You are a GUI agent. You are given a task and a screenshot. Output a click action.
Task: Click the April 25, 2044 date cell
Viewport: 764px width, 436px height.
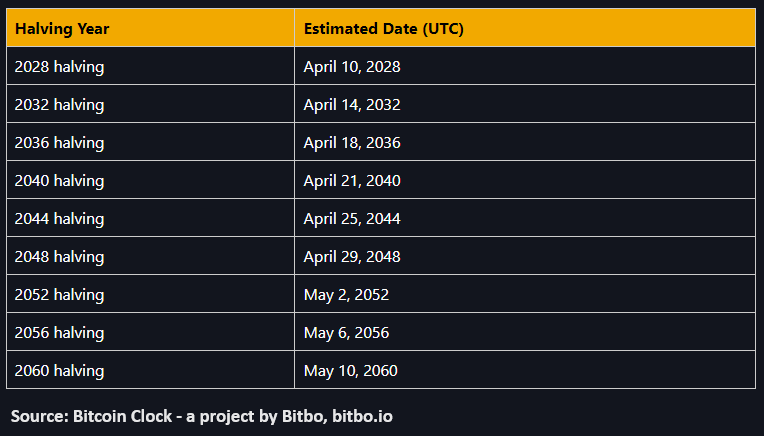tap(352, 219)
